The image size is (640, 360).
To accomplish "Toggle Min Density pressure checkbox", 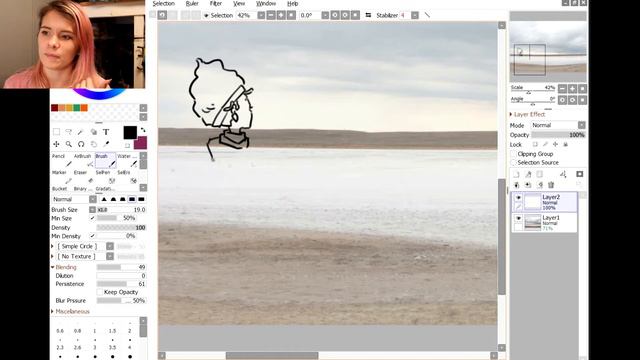I will coord(93,236).
